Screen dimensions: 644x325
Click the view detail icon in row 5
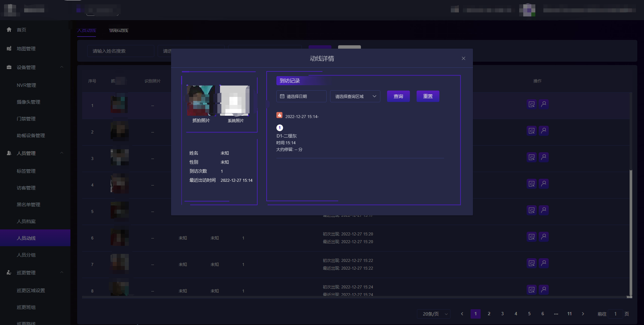point(532,210)
